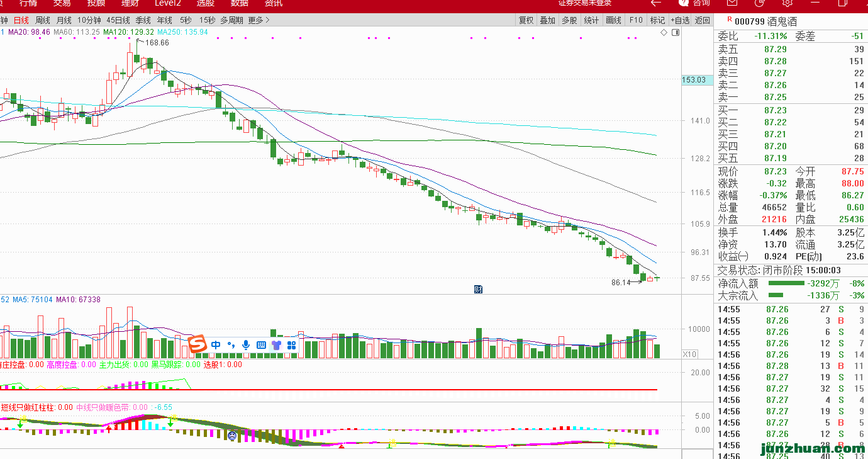Screen dimensions: 868x459
Task: Click the 000799 酒鬼酒 stock title
Action: coord(765,21)
